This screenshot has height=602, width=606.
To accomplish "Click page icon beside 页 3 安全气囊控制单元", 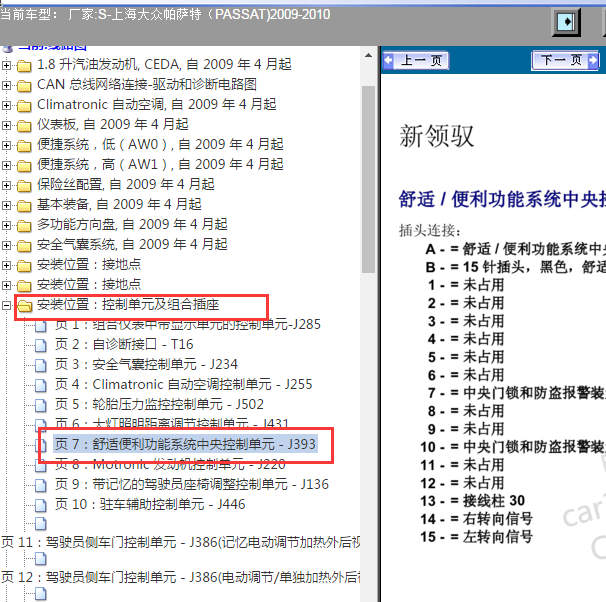I will (41, 365).
